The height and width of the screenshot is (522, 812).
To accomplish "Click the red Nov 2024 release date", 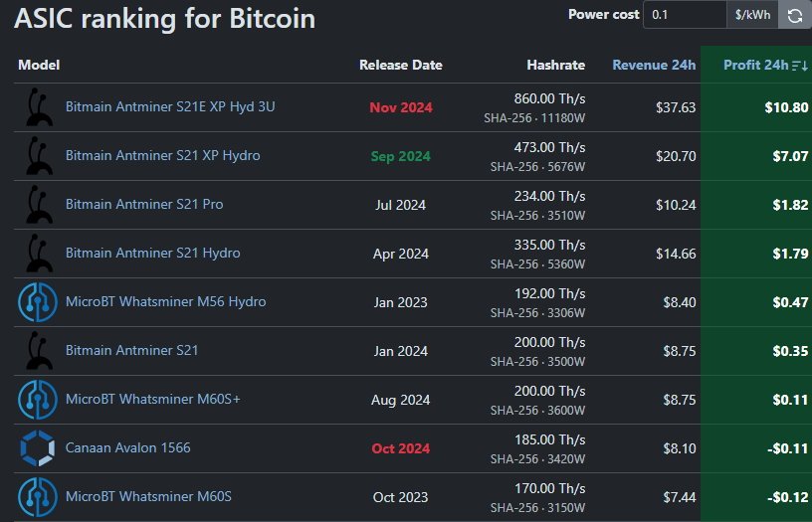I will (401, 107).
